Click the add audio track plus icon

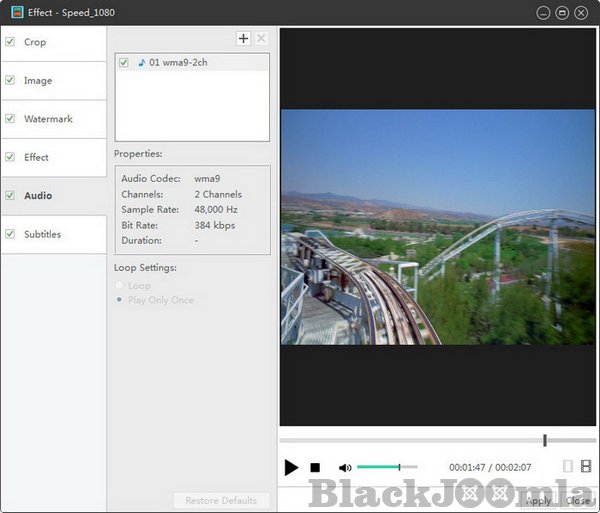(x=243, y=39)
